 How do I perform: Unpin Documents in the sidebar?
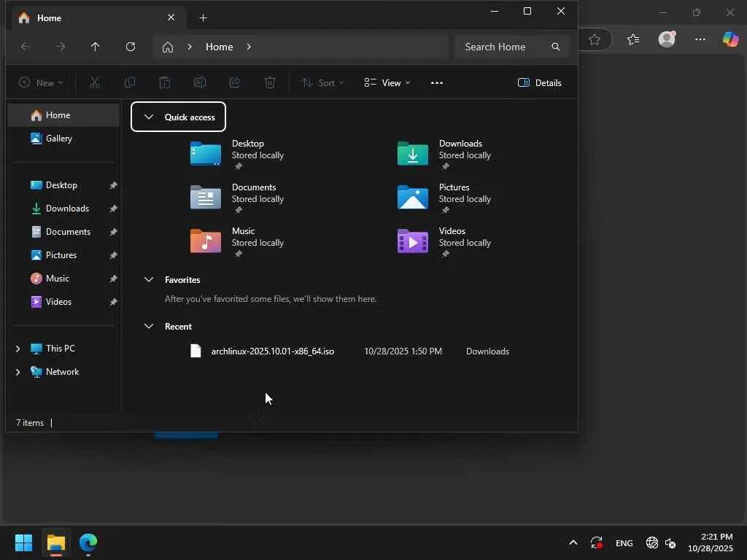click(113, 232)
